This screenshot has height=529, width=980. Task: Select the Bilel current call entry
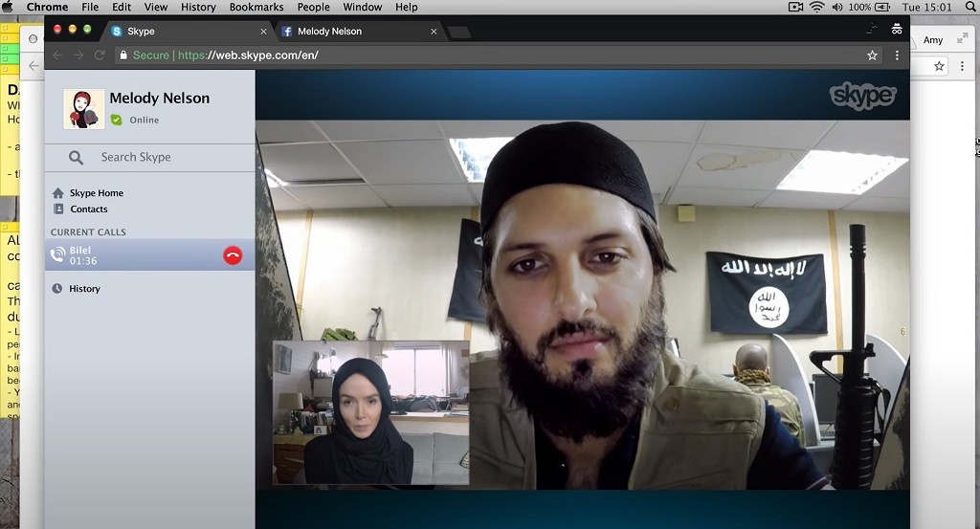pos(150,254)
